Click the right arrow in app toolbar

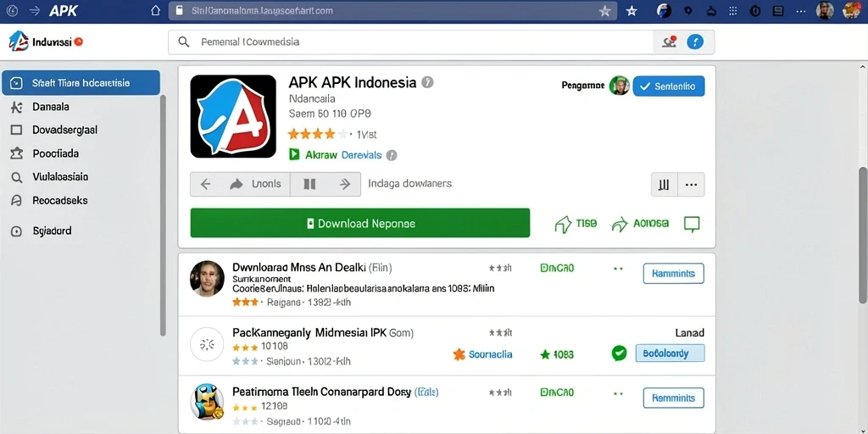(345, 184)
